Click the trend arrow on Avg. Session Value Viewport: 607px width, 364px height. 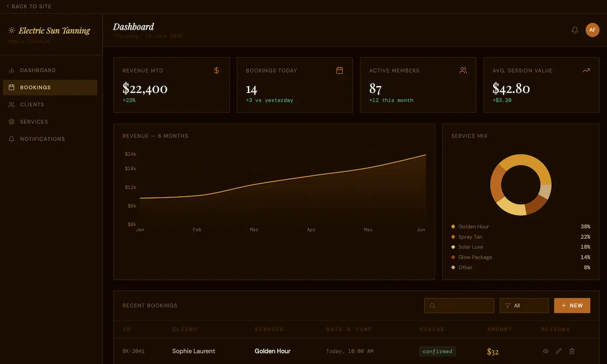[586, 70]
